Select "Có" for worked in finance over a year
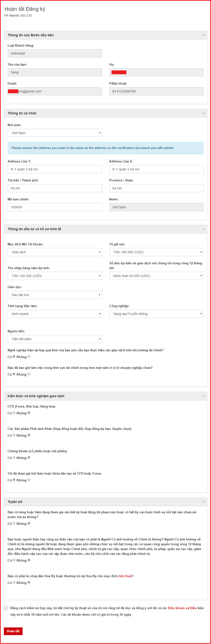The image size is (211, 644). (x=14, y=374)
